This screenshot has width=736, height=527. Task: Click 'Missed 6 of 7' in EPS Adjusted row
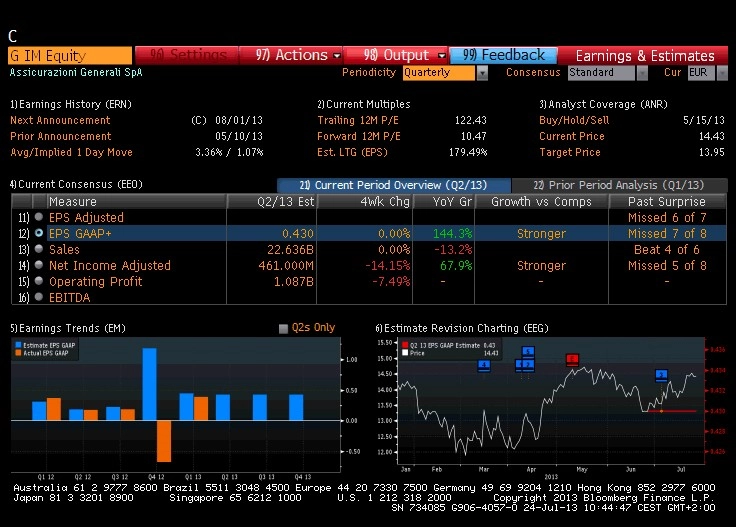[x=667, y=217]
